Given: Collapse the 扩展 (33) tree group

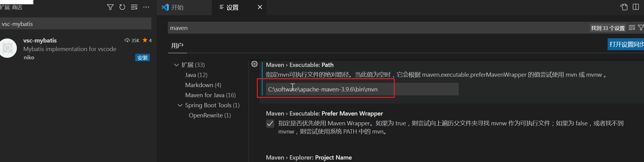Looking at the screenshot, I should (176, 65).
